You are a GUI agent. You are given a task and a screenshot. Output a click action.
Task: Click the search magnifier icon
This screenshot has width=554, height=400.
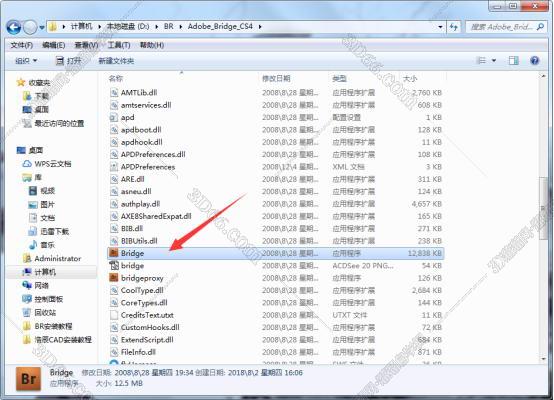pos(540,27)
